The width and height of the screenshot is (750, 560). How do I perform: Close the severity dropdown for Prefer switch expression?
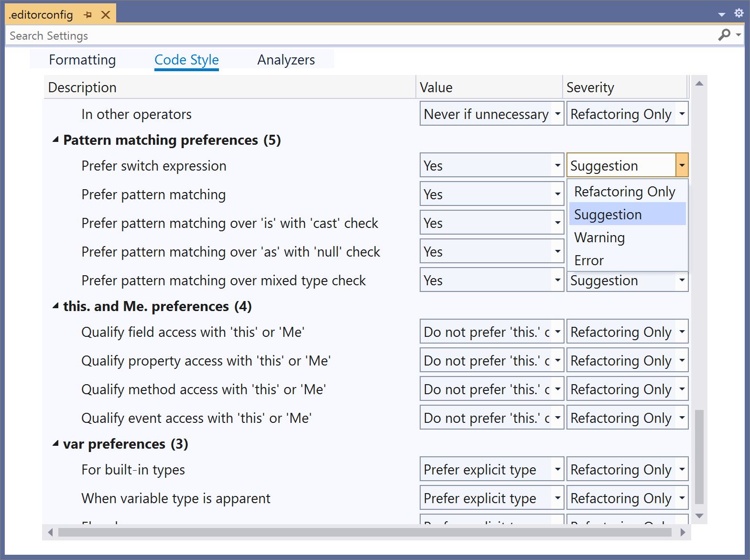pos(682,165)
